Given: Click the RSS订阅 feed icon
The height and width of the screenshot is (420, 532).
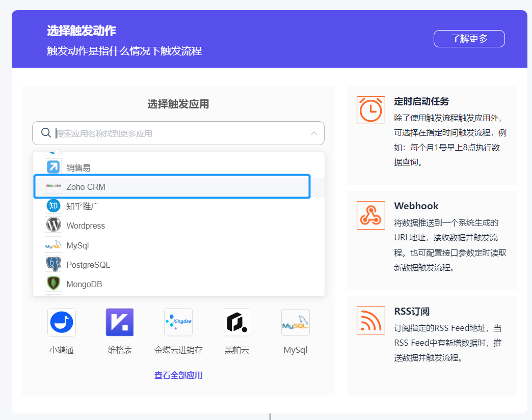Looking at the screenshot, I should [371, 320].
